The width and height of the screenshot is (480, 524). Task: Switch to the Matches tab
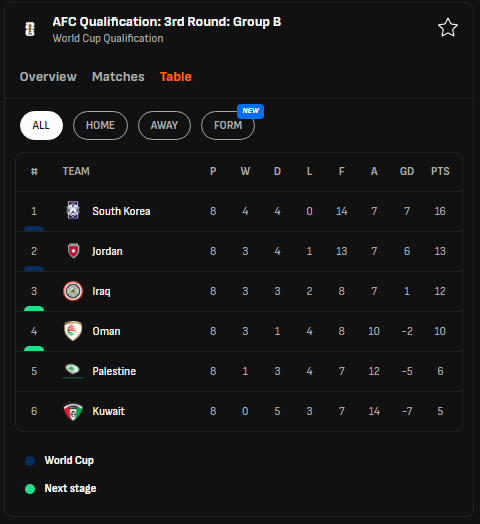pos(118,77)
